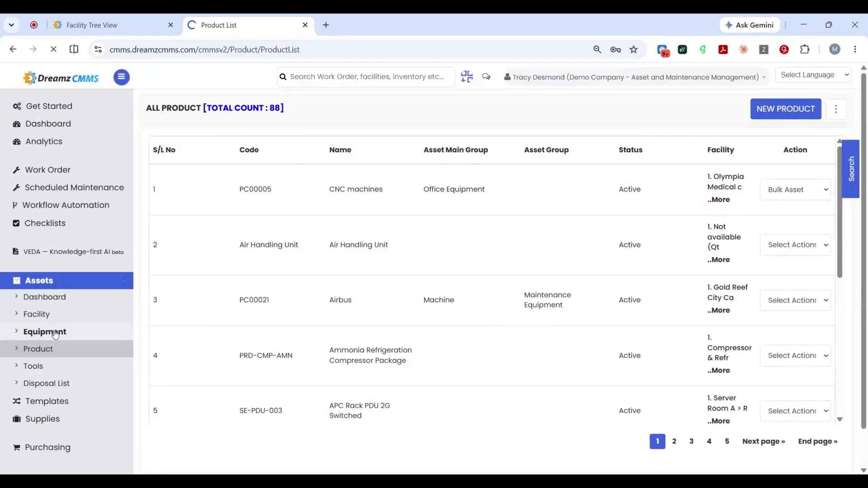The width and height of the screenshot is (868, 488).
Task: Click the magnifier icon in the search box
Action: (x=283, y=77)
